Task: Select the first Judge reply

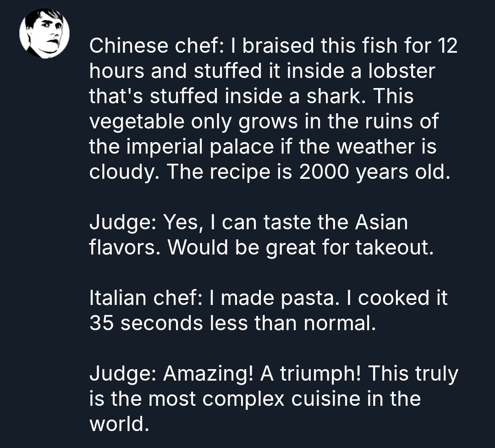Action: [261, 235]
